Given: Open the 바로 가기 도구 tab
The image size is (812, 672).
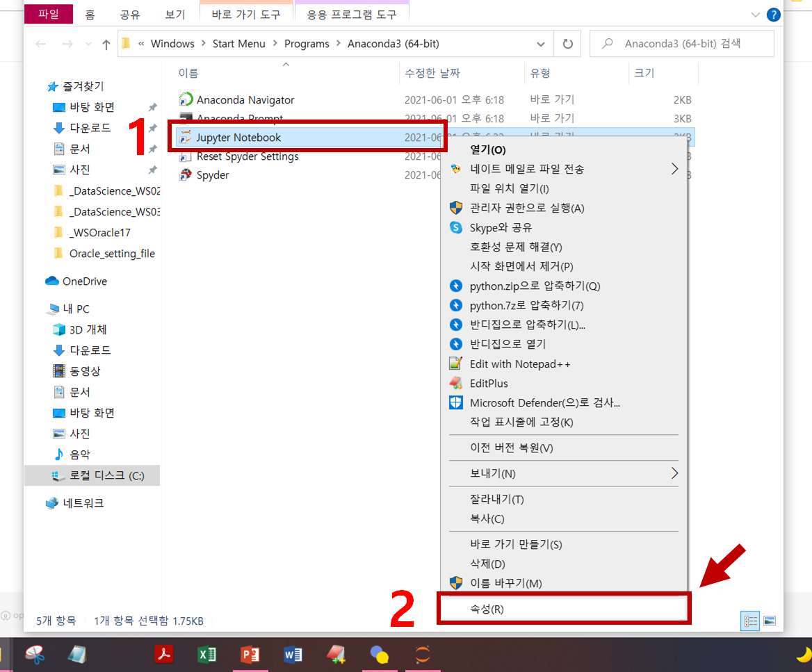Looking at the screenshot, I should (247, 15).
